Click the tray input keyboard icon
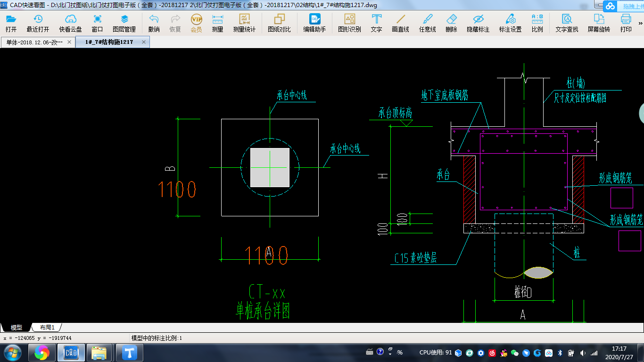644x362 pixels. (370, 352)
